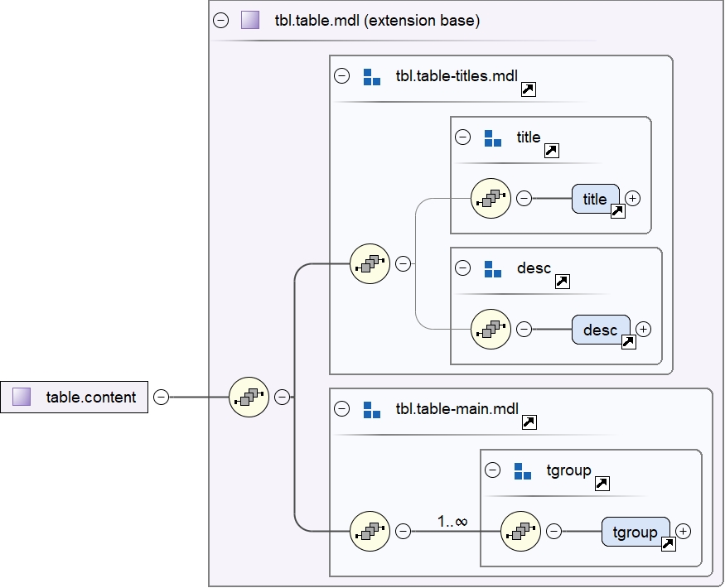This screenshot has width=725, height=588.
Task: Open the jump arrow for tbl.table-main.mdl
Action: [x=530, y=421]
